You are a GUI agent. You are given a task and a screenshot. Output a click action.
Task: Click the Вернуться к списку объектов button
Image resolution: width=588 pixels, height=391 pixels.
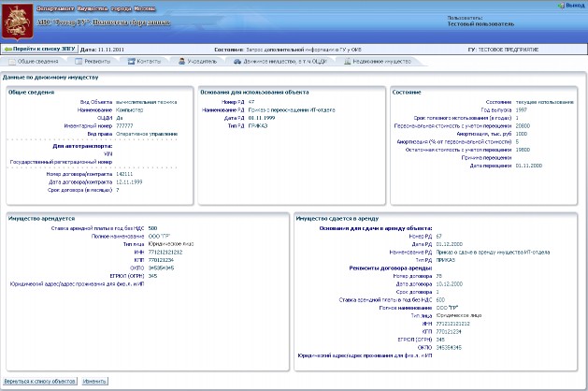coord(40,382)
